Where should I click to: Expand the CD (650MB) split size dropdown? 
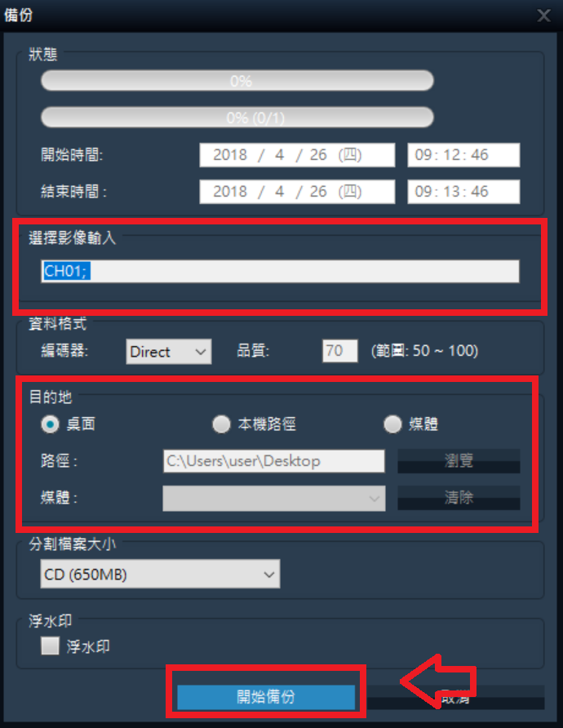pos(160,575)
